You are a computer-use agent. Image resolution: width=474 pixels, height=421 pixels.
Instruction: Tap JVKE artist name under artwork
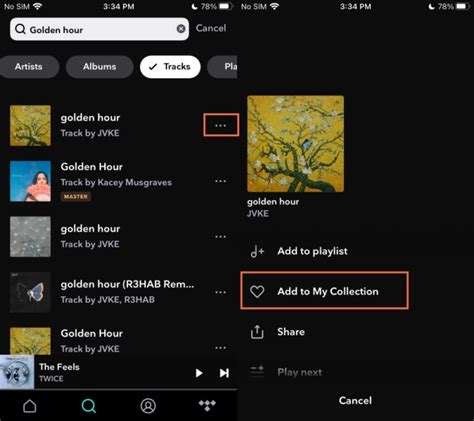coord(258,214)
